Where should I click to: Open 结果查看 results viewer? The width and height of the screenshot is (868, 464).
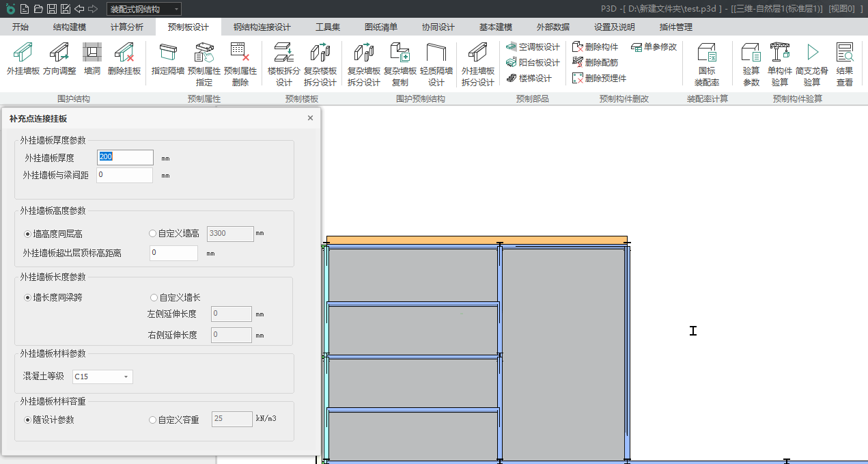point(845,53)
